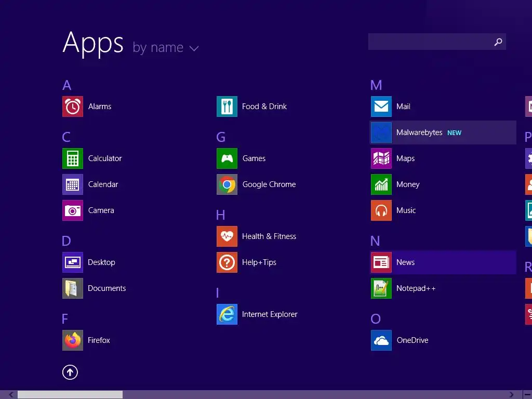Click the letter G group header
Image resolution: width=532 pixels, height=399 pixels.
pos(221,137)
